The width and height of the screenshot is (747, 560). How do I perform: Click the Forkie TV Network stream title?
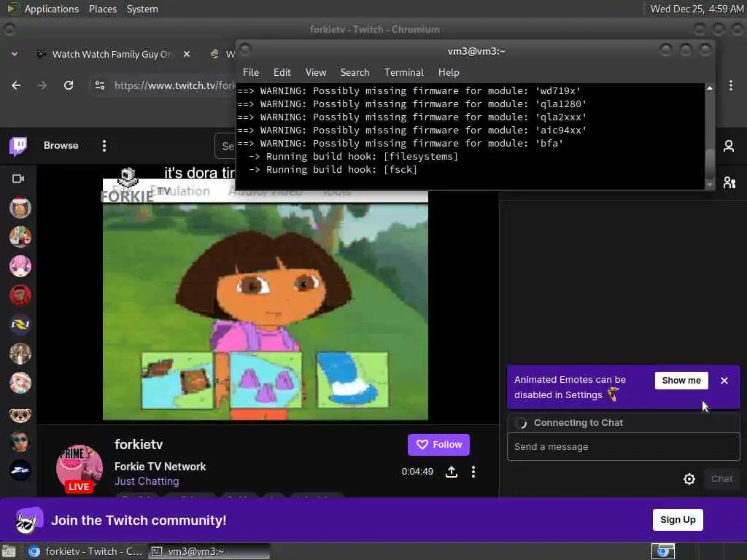click(x=160, y=467)
